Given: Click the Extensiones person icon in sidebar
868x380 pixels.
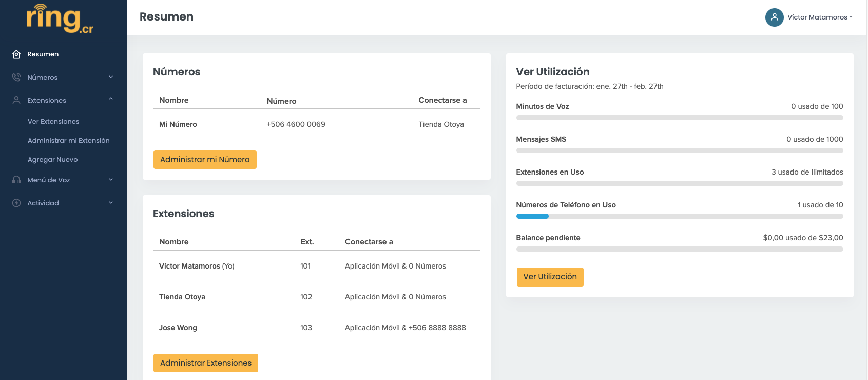Looking at the screenshot, I should [x=16, y=100].
